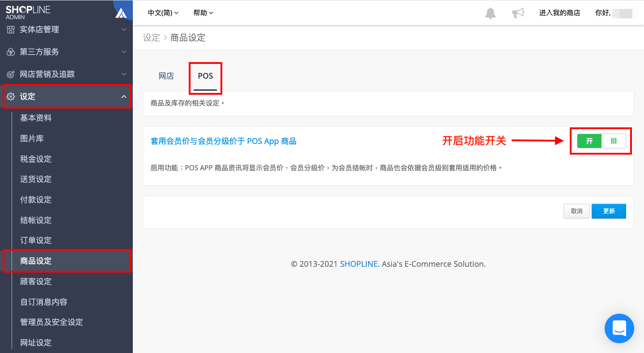Click the 更新 update button
Viewport: 644px width, 353px height.
pos(609,211)
